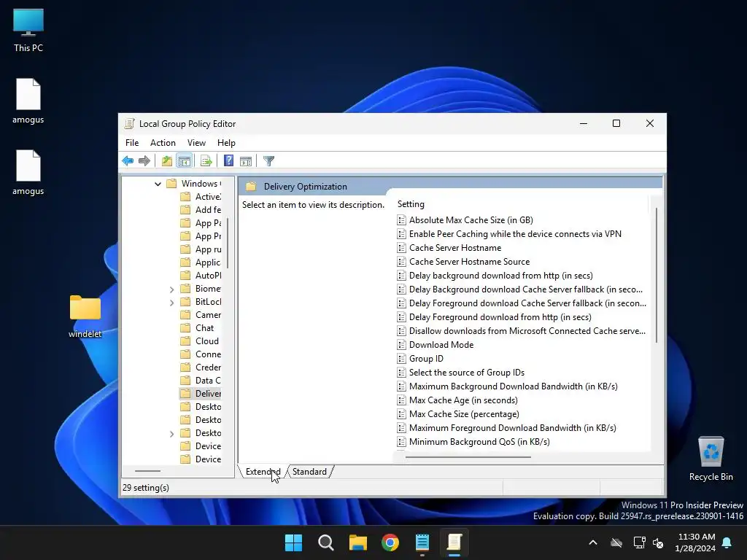747x560 pixels.
Task: Expand the Biometrics tree folder
Action: point(171,289)
